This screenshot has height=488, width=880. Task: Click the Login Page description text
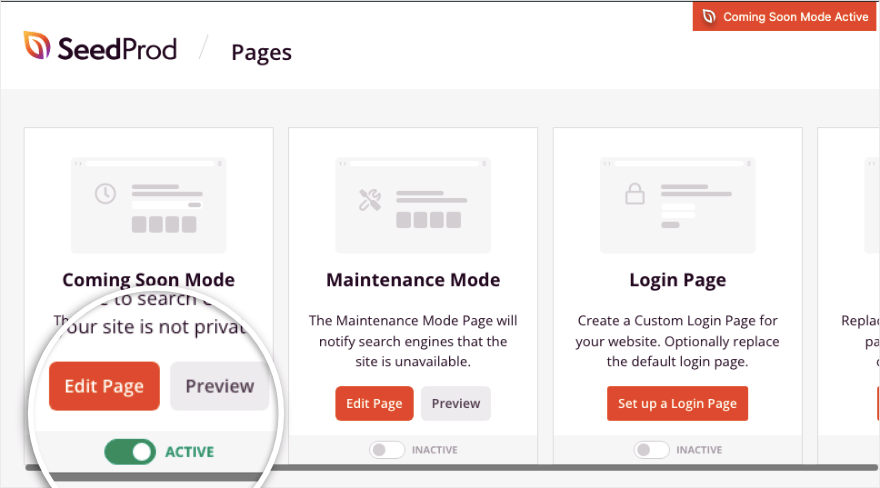(677, 341)
